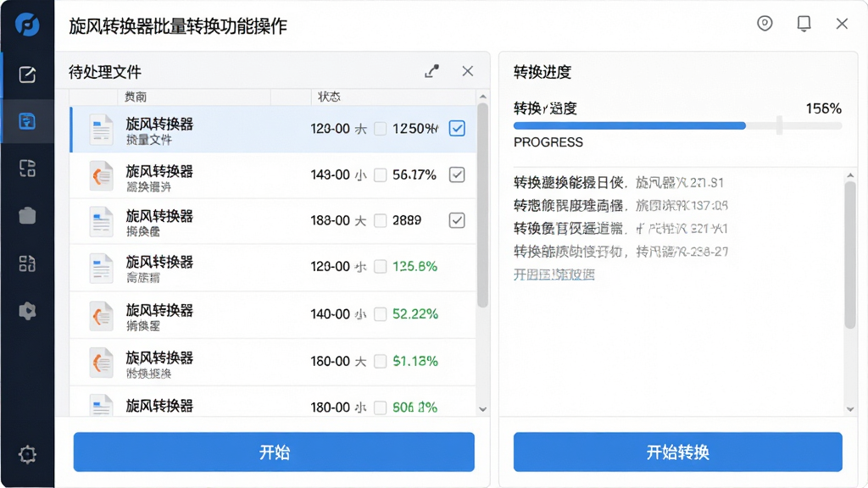Click the file icon of the 180-00 row
This screenshot has height=488, width=868.
(102, 405)
